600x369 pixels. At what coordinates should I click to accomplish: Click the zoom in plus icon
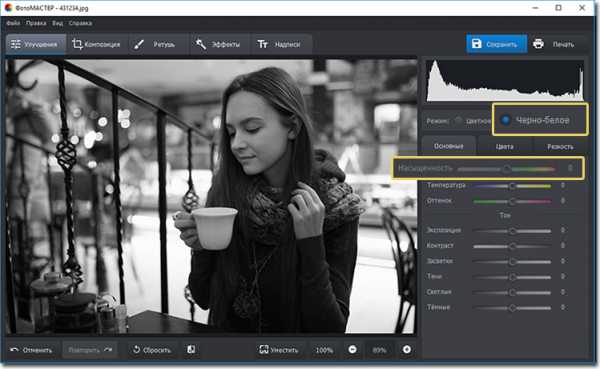click(x=407, y=349)
